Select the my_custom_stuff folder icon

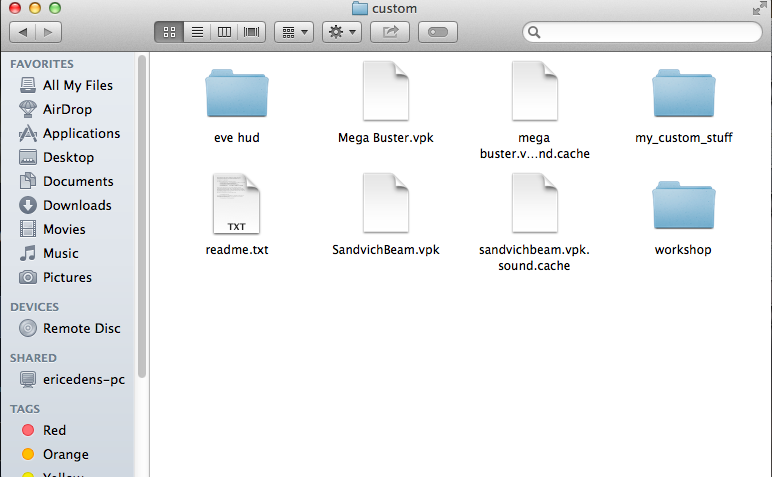pos(684,94)
